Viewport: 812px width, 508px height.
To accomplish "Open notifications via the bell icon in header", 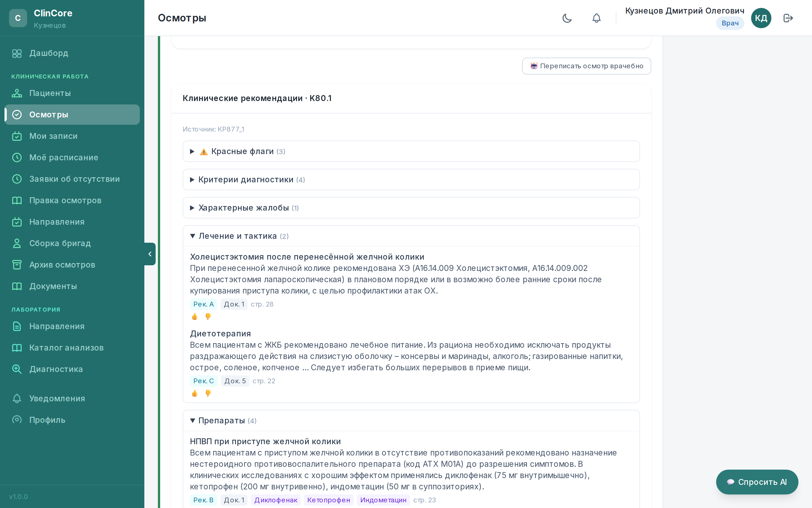I will 596,18.
